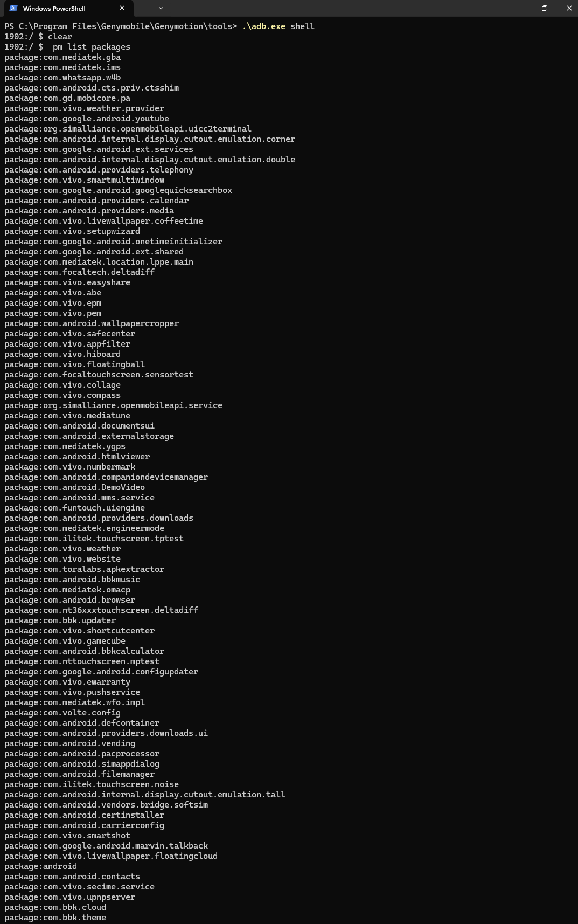Expand the new tab profile dropdown
The width and height of the screenshot is (578, 924).
[161, 8]
